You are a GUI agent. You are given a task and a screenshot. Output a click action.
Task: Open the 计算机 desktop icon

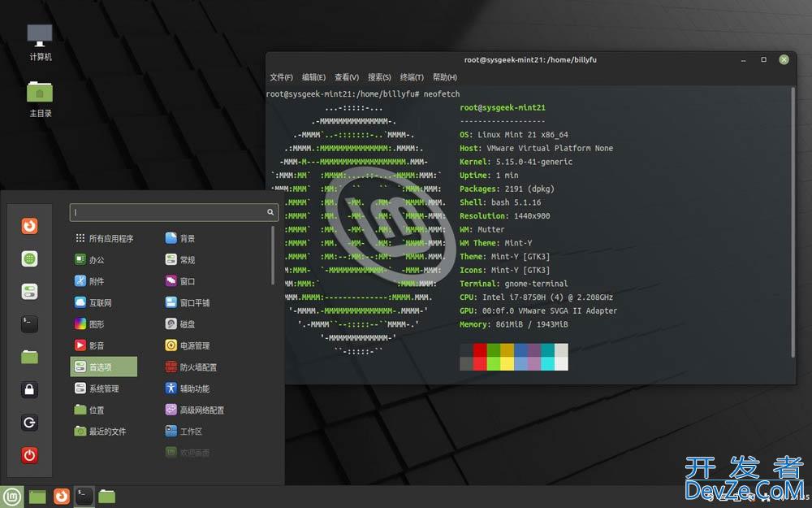coord(40,42)
